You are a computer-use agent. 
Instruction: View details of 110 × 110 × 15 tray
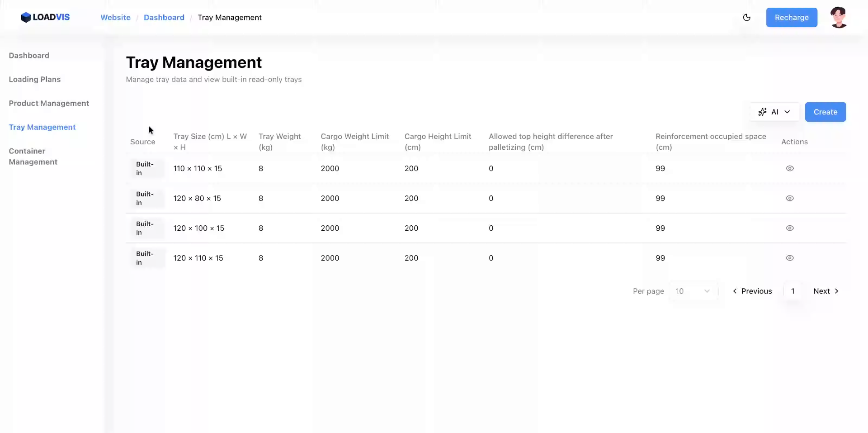tap(789, 168)
